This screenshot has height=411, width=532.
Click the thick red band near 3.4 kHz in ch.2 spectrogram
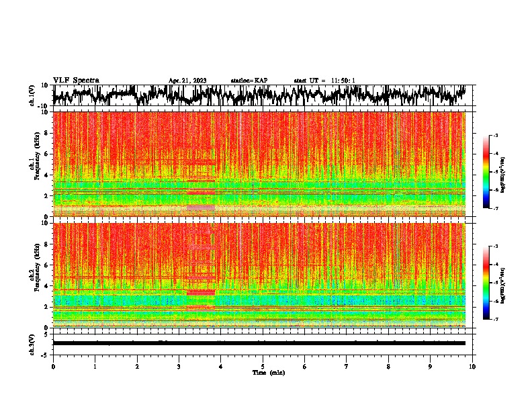[x=201, y=292]
